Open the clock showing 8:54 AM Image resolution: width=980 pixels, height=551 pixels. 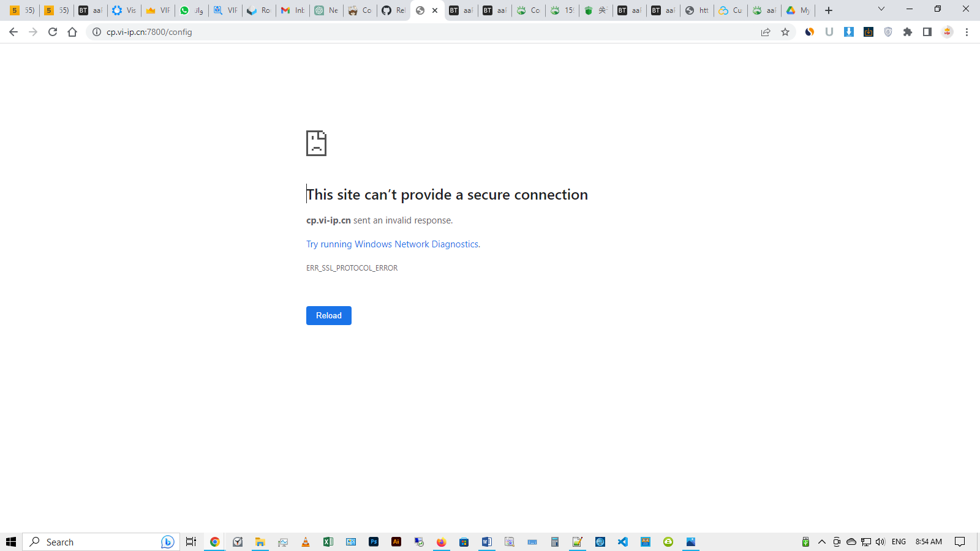(x=929, y=542)
